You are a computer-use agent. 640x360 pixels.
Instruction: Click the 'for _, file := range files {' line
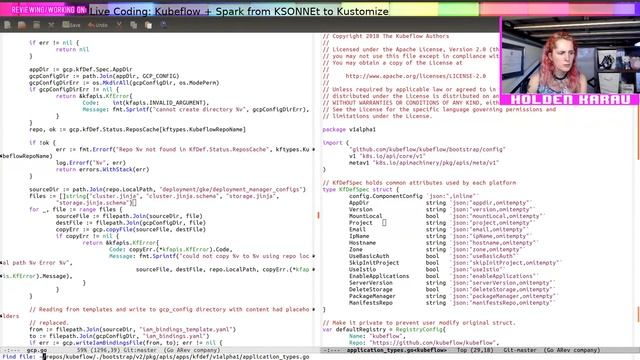coord(76,209)
